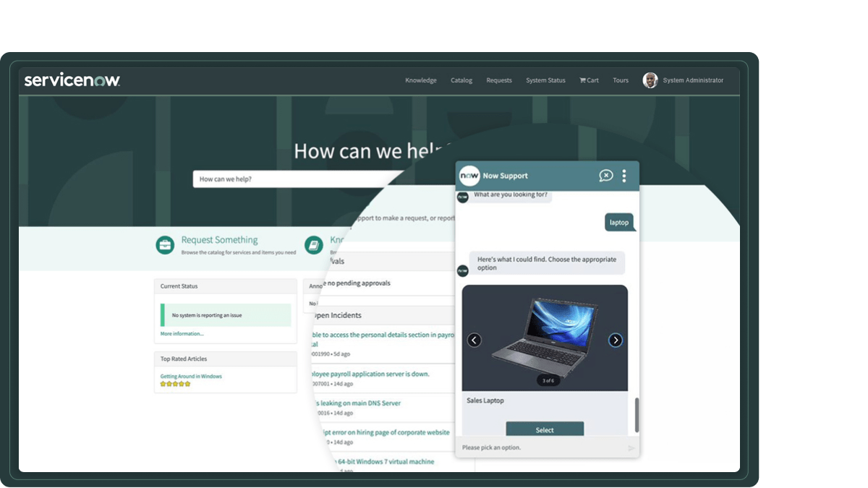Open 'Getting Around in Windows' article

191,377
